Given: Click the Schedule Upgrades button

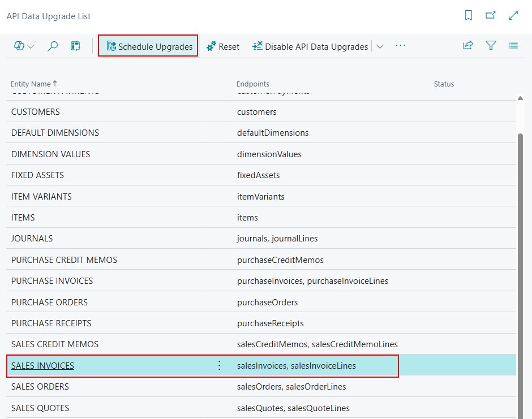Looking at the screenshot, I should pos(148,46).
